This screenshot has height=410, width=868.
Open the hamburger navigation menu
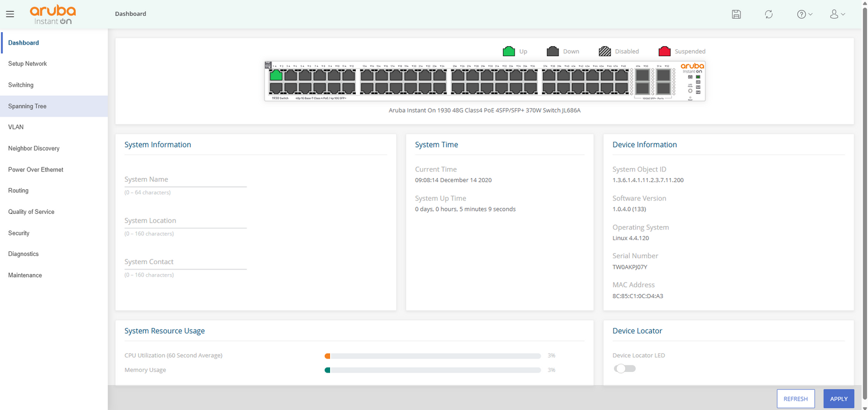click(x=10, y=14)
